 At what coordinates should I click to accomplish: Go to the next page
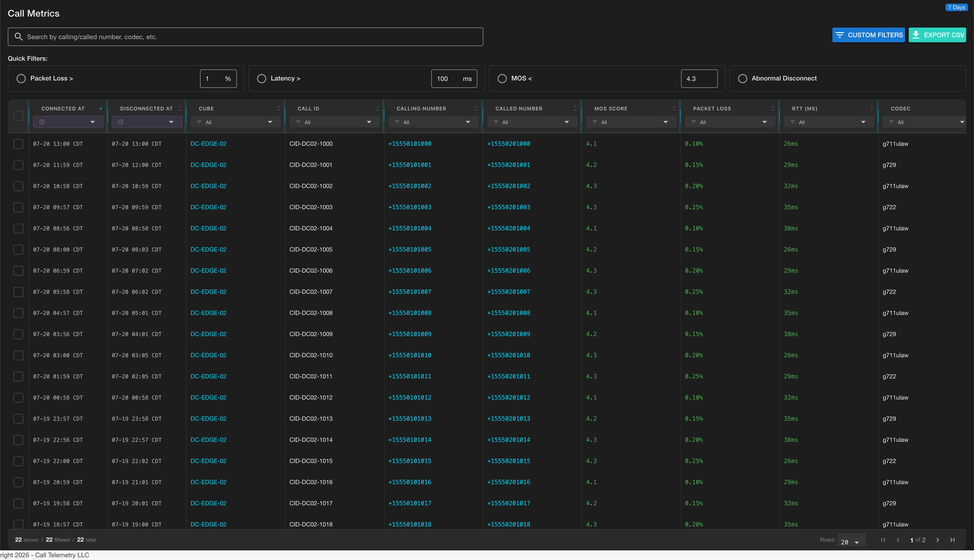pyautogui.click(x=938, y=540)
